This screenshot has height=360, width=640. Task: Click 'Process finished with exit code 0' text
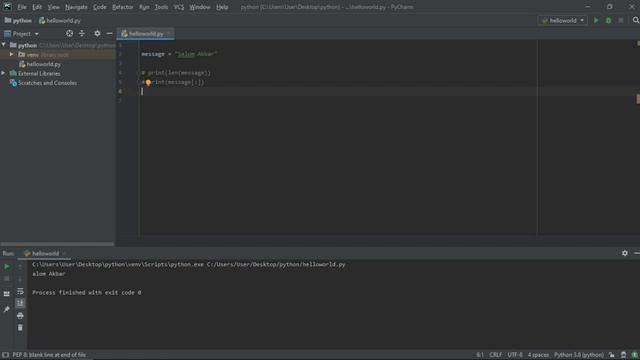click(87, 293)
